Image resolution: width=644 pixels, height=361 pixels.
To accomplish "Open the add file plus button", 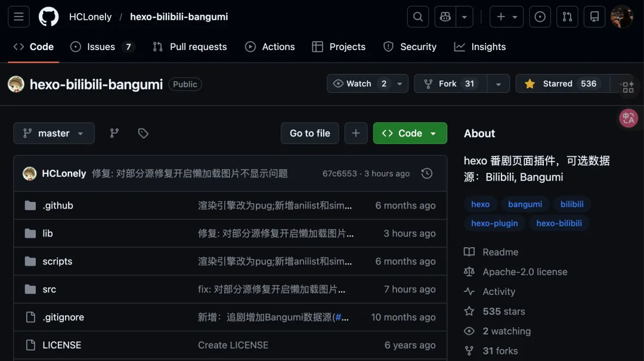I will coord(355,133).
